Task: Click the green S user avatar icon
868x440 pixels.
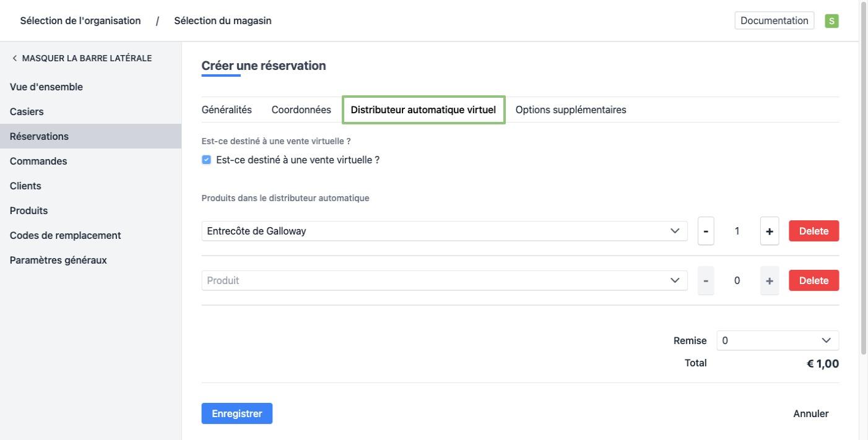Action: (x=831, y=21)
